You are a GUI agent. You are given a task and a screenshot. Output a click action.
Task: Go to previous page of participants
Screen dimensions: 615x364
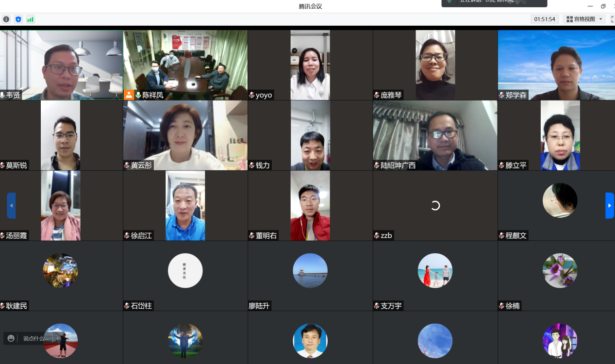11,205
